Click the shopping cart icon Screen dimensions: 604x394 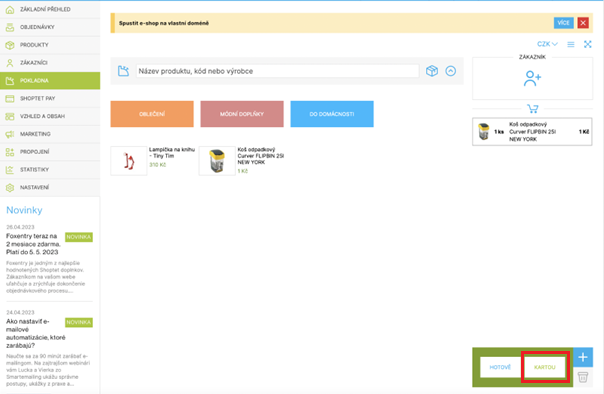[x=533, y=109]
